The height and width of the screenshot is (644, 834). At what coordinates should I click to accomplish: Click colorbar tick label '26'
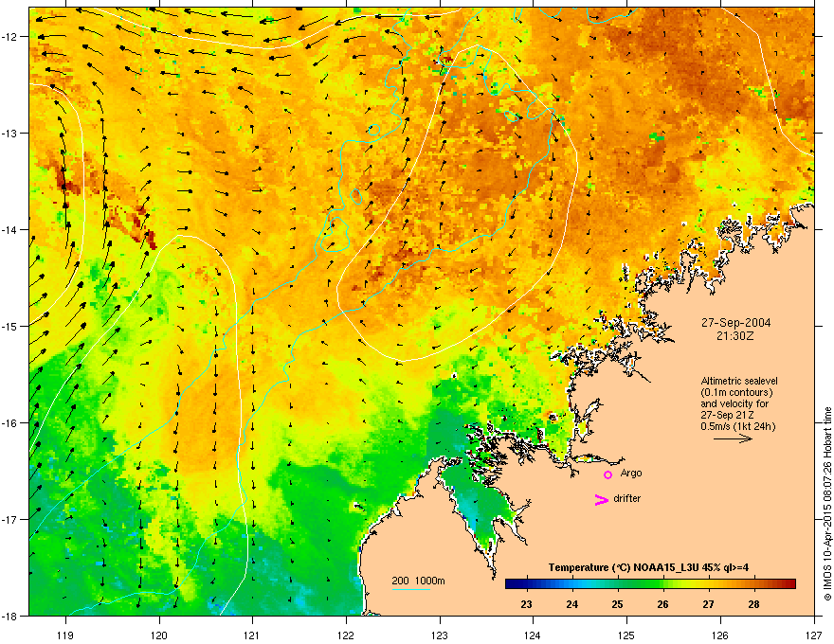pos(662,604)
